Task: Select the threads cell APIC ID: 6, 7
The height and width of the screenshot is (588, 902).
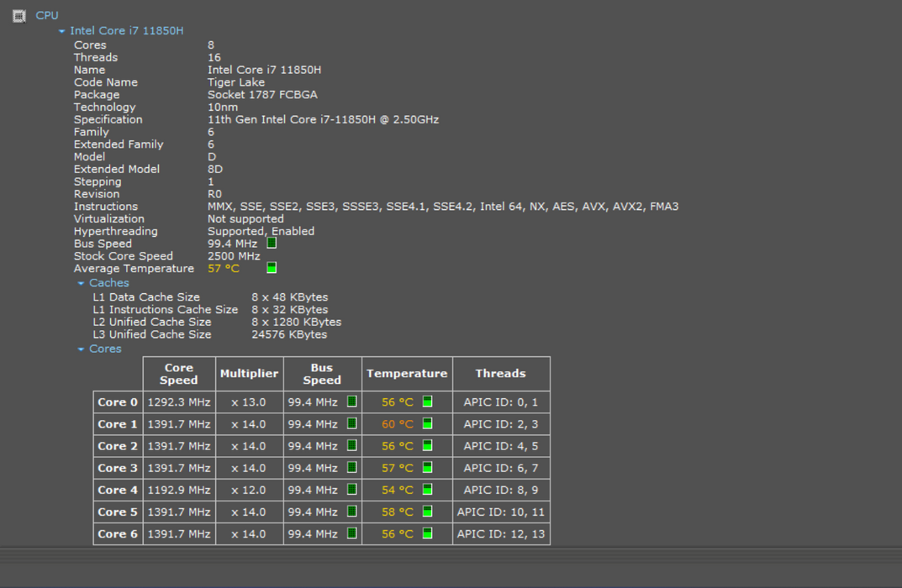Action: [x=501, y=469]
